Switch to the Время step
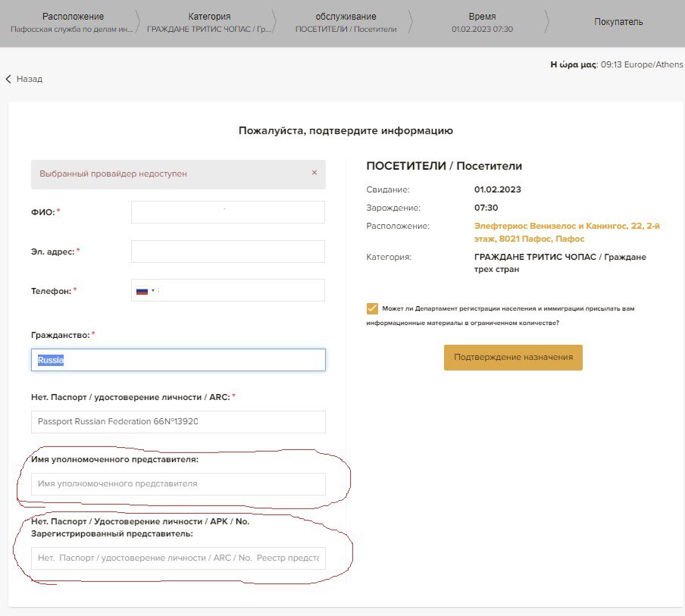Viewport: 685px width, 616px height. [x=482, y=23]
